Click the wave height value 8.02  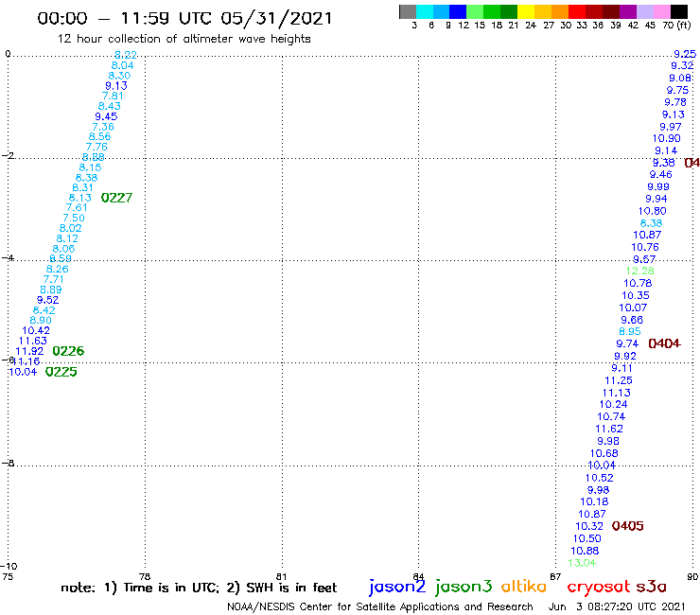pyautogui.click(x=71, y=228)
